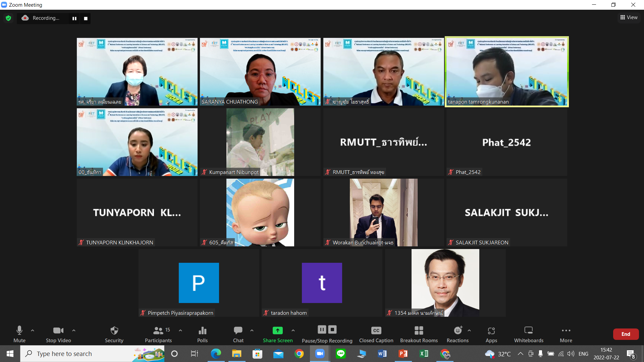Viewport: 644px width, 362px height.
Task: Open the Polls panel
Action: (x=202, y=334)
